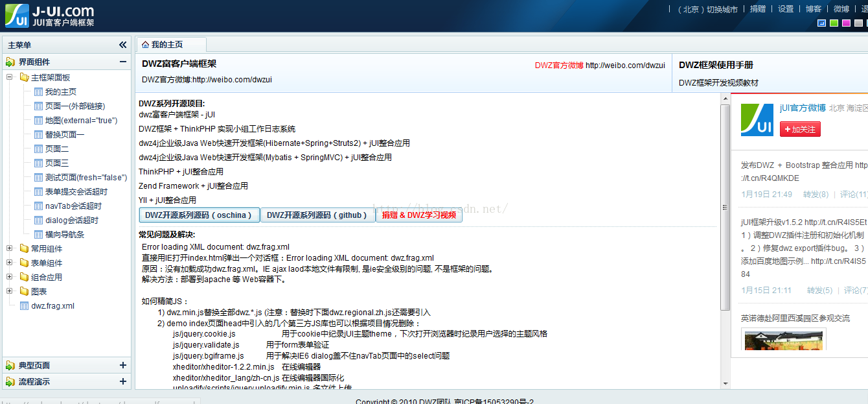Click the 界面组件 panel icon
Image resolution: width=868 pixels, height=404 pixels.
click(x=10, y=62)
